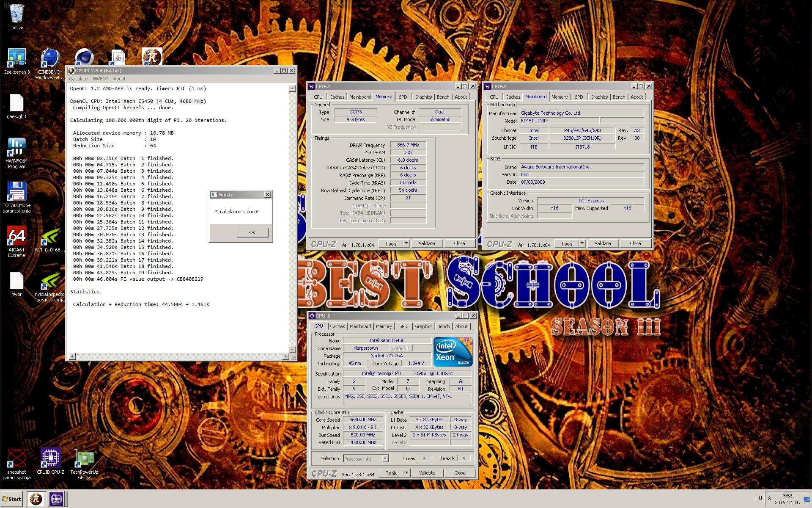Viewport: 812px width, 508px height.
Task: Open the About menu in GPUPI
Action: click(119, 79)
